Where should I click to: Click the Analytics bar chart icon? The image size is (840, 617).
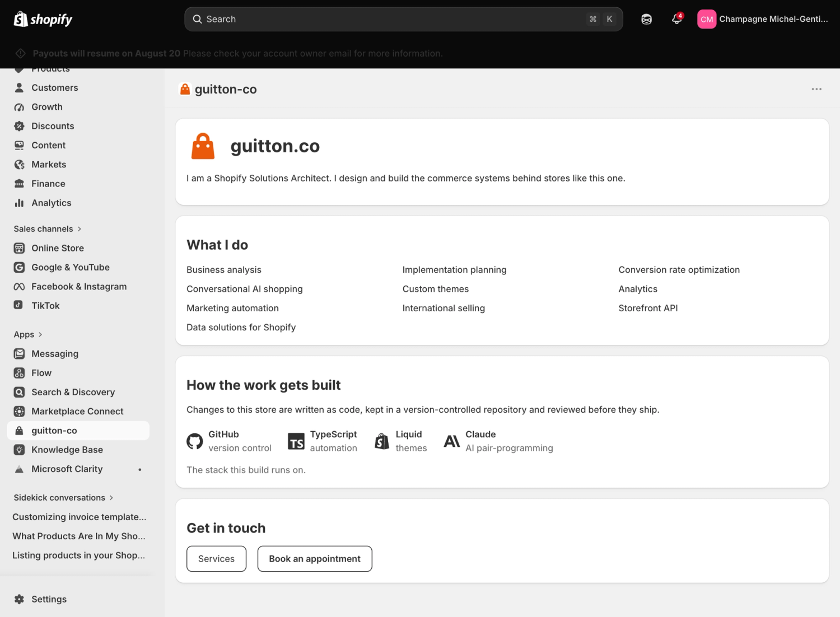pos(19,203)
